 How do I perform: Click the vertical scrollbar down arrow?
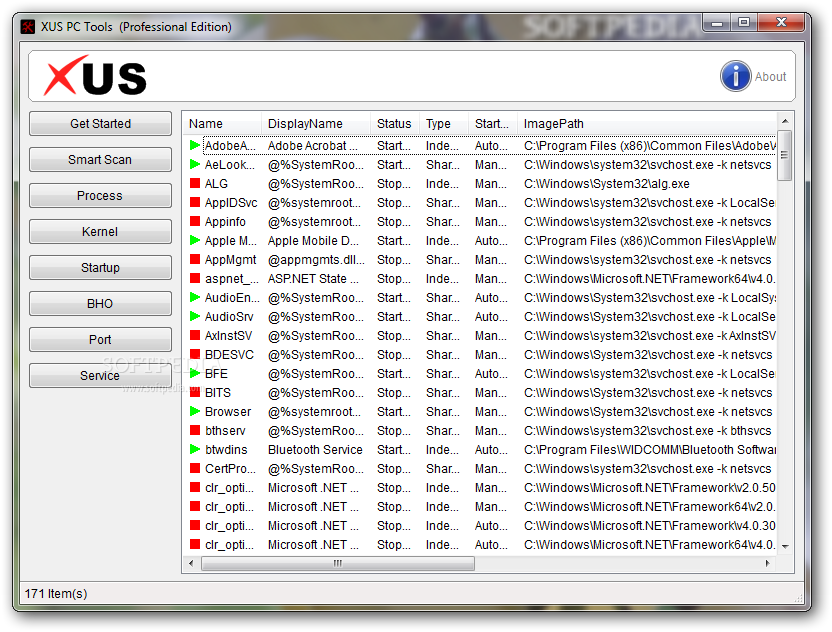point(785,547)
